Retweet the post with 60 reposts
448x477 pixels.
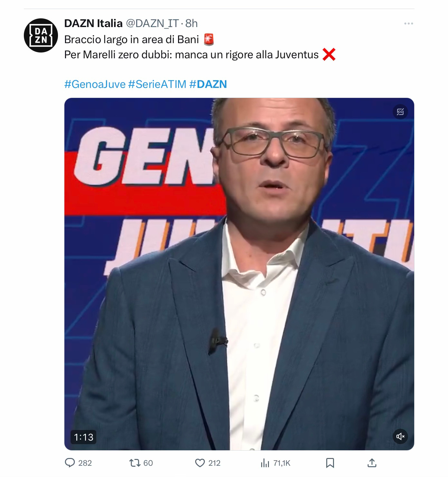(134, 463)
